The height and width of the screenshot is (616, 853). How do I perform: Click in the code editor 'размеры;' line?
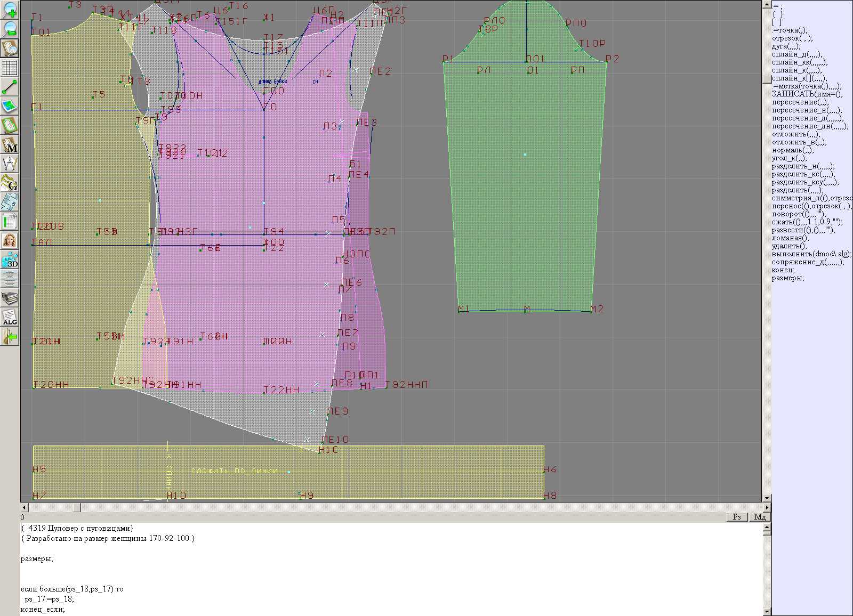click(37, 559)
